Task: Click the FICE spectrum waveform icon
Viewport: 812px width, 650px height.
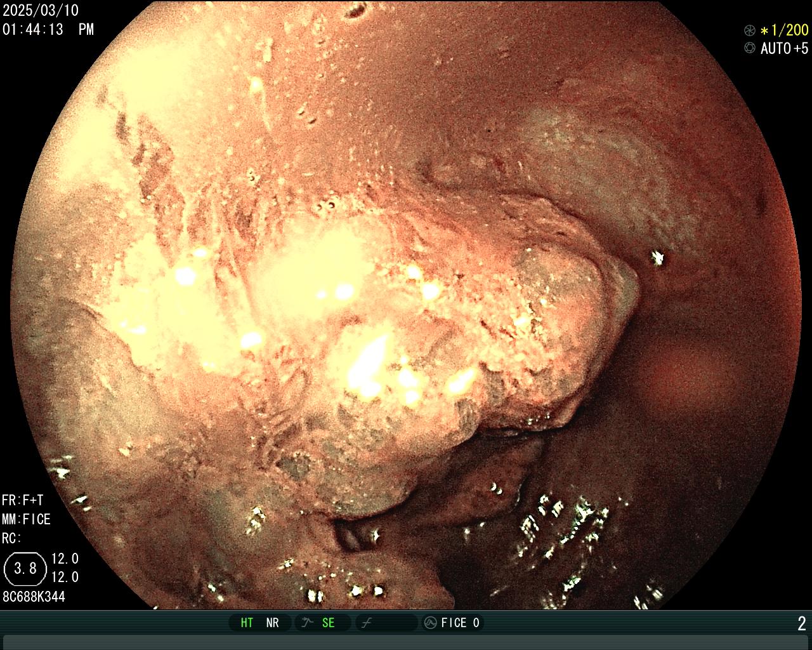Action: click(x=430, y=623)
